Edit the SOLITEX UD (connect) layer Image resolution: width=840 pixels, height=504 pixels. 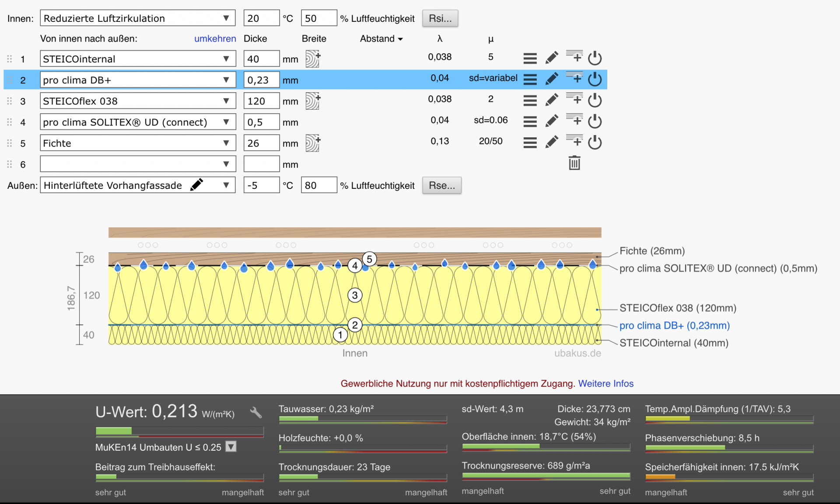point(552,121)
